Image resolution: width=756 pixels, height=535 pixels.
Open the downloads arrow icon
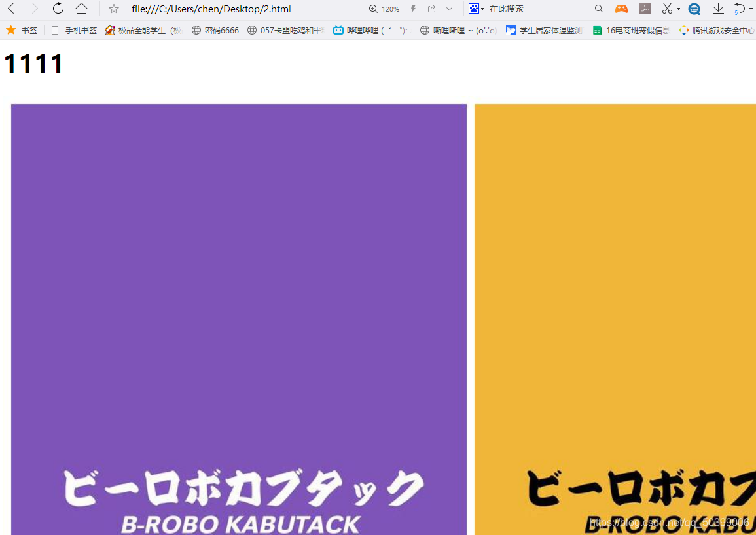click(x=719, y=9)
